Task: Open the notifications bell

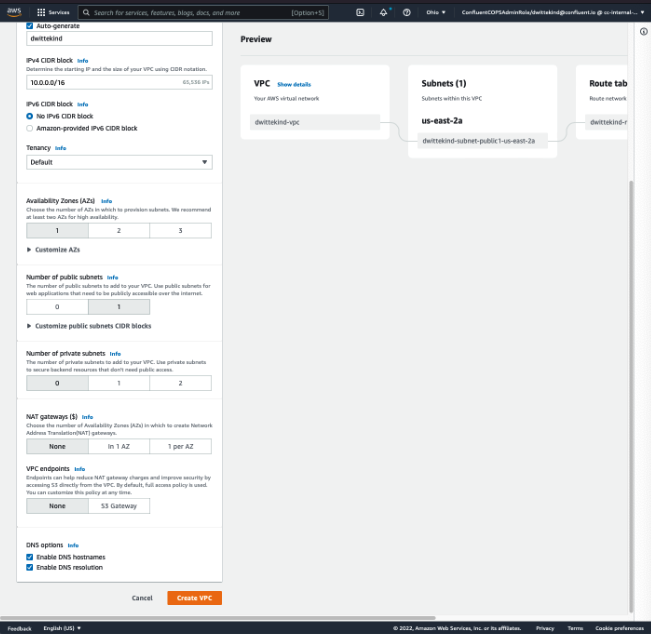Action: (x=383, y=12)
